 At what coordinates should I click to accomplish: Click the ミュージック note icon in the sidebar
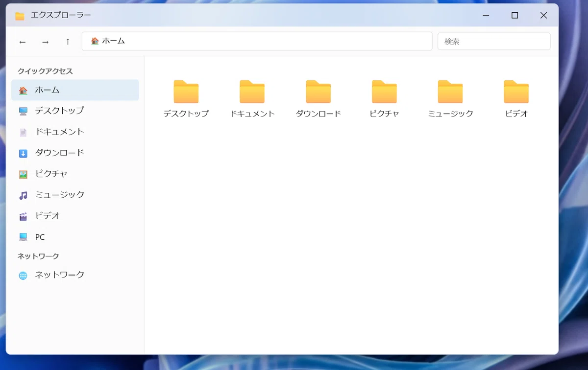(23, 195)
